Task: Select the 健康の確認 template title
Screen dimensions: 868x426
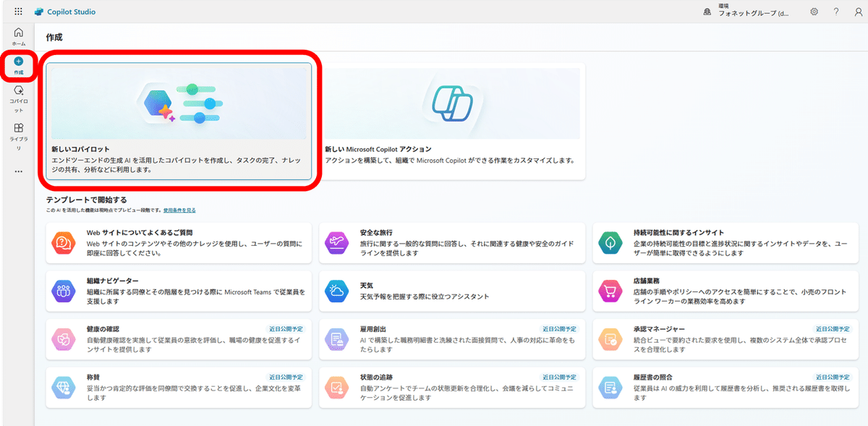Action: coord(103,329)
